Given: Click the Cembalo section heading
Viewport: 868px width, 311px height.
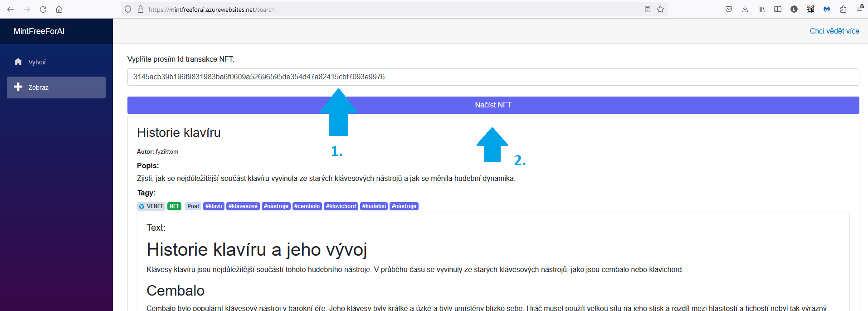Looking at the screenshot, I should click(176, 291).
